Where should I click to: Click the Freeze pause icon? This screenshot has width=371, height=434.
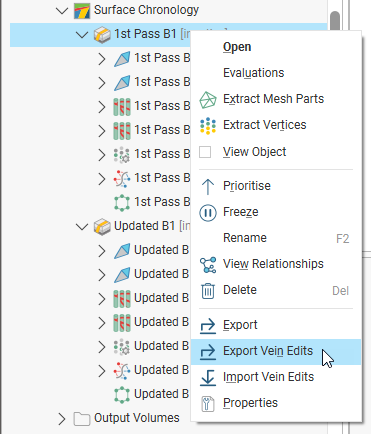(208, 212)
